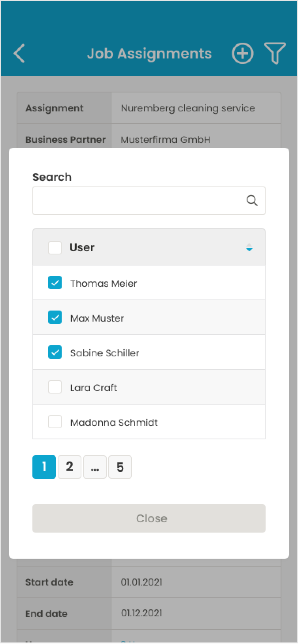
Task: Uncheck the Sabine Schiller checkbox
Action: tap(55, 352)
